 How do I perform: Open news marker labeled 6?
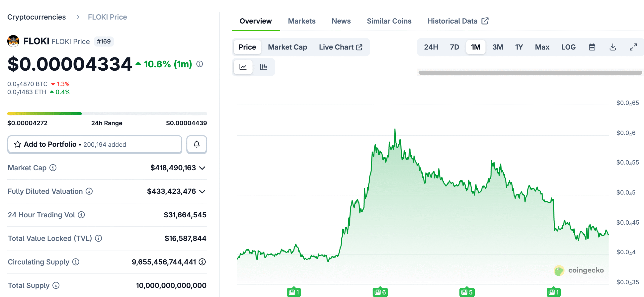click(x=380, y=292)
